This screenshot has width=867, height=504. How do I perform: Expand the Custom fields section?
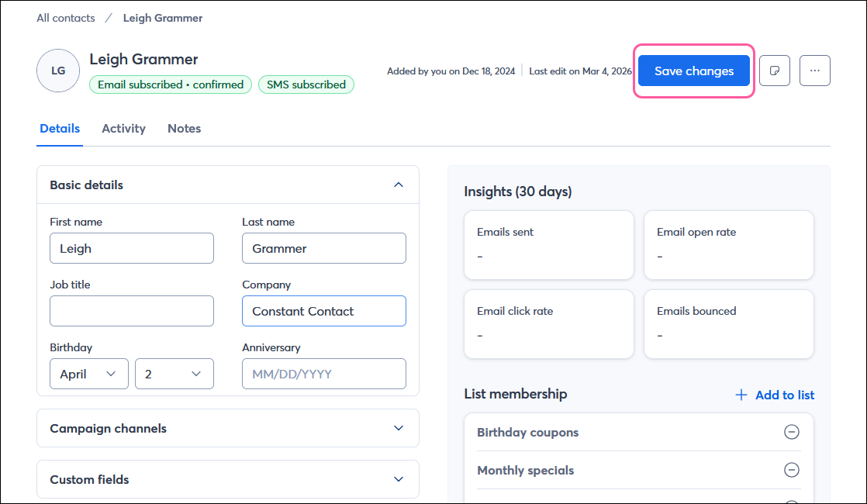(399, 479)
